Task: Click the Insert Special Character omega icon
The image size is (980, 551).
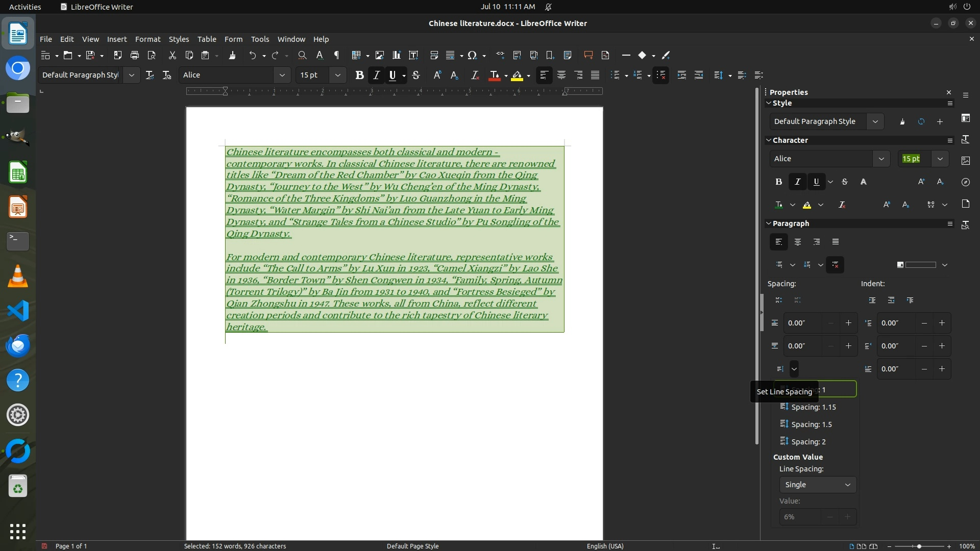Action: 472,55
